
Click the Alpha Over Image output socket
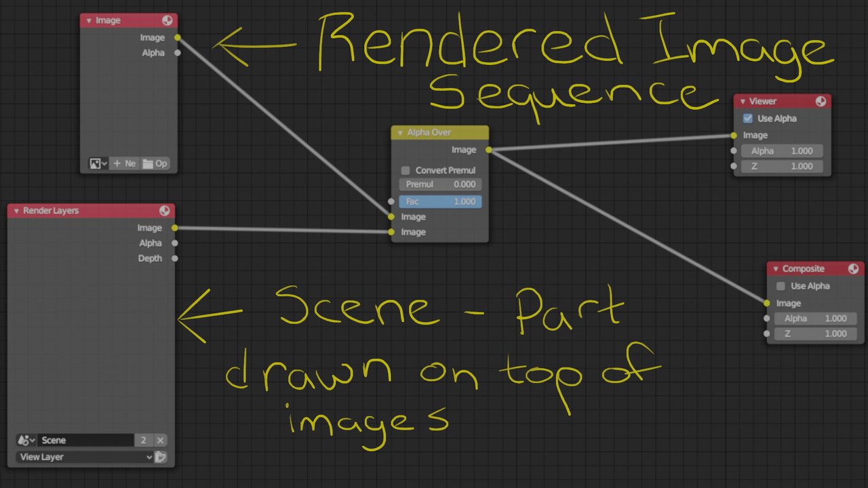click(489, 150)
